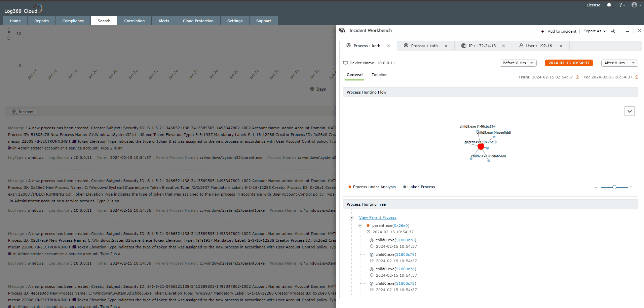This screenshot has height=308, width=644.
Task: Toggle the Days legend on the chart
Action: pyautogui.click(x=318, y=89)
